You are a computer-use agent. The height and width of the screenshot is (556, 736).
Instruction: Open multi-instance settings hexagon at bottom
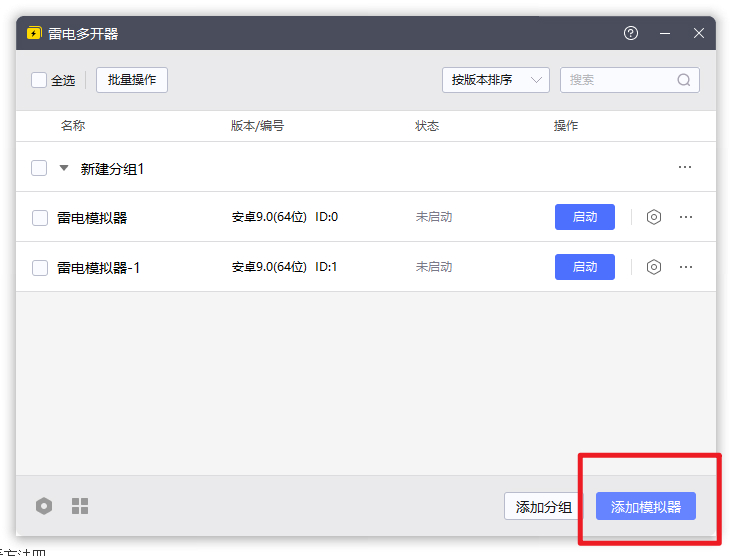44,506
